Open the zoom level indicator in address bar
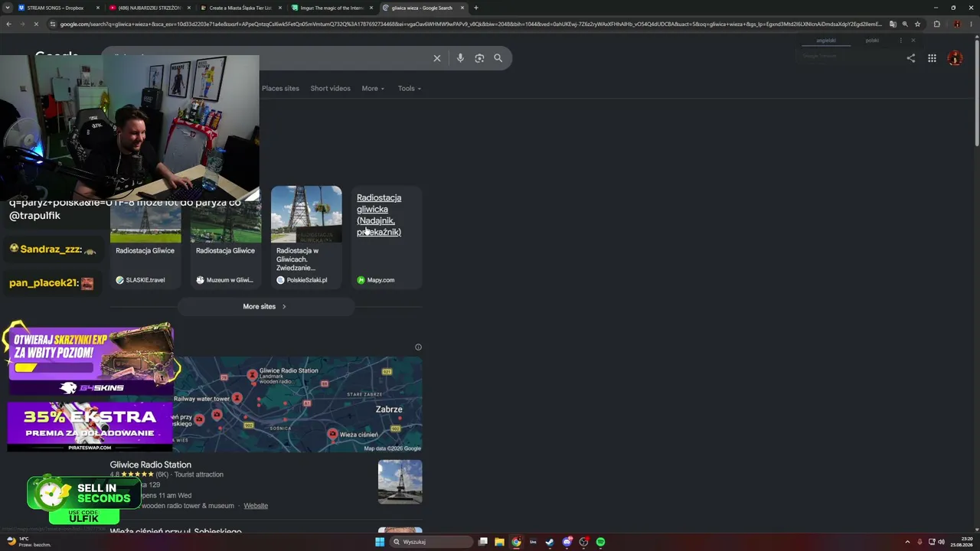The image size is (980, 551). coord(905,24)
